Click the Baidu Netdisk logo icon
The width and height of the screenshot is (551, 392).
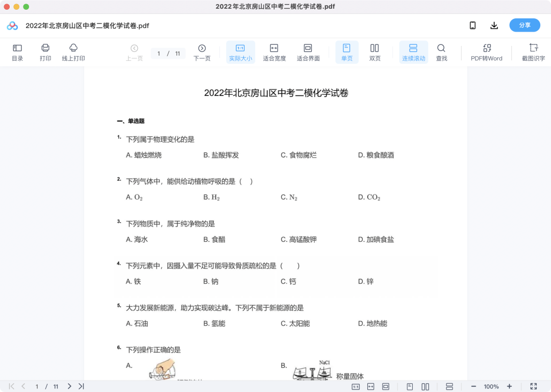pos(12,26)
